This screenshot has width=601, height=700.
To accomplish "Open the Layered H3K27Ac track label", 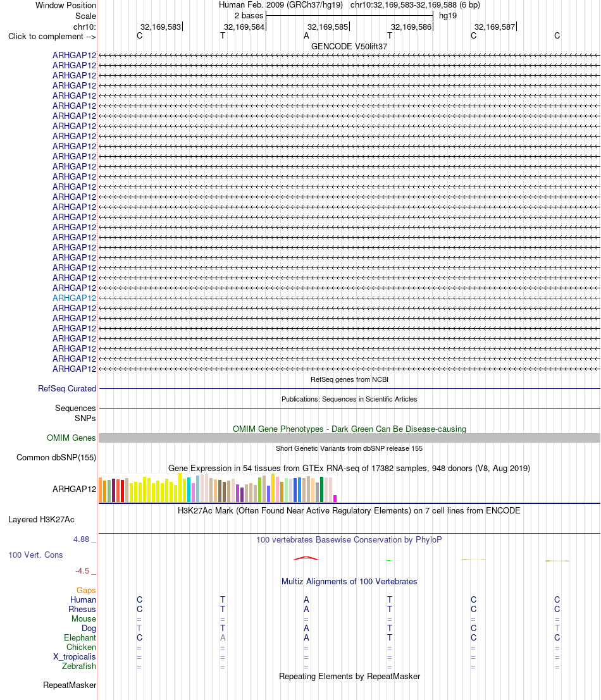I will pyautogui.click(x=41, y=520).
